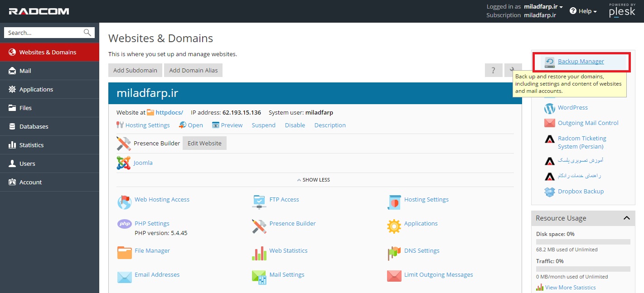Image resolution: width=644 pixels, height=293 pixels.
Task: Click the Dropbox Backup icon
Action: coord(550,192)
